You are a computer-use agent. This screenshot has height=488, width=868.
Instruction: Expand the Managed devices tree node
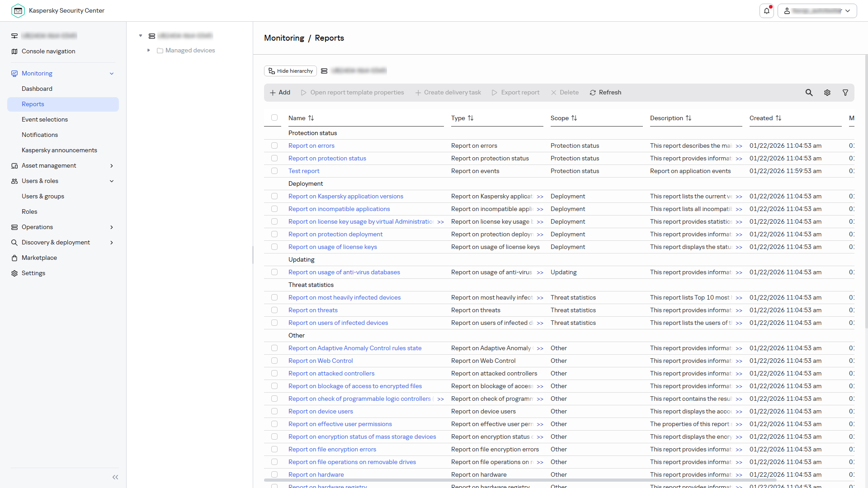point(149,50)
